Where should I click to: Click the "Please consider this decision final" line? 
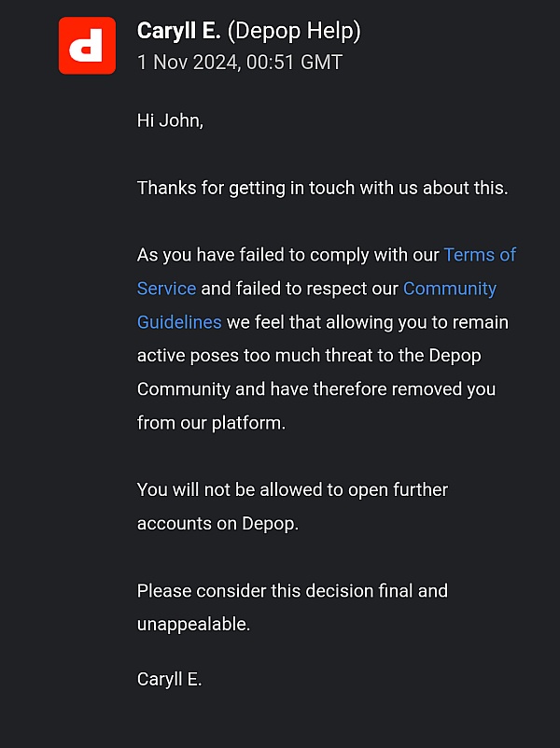click(x=292, y=591)
